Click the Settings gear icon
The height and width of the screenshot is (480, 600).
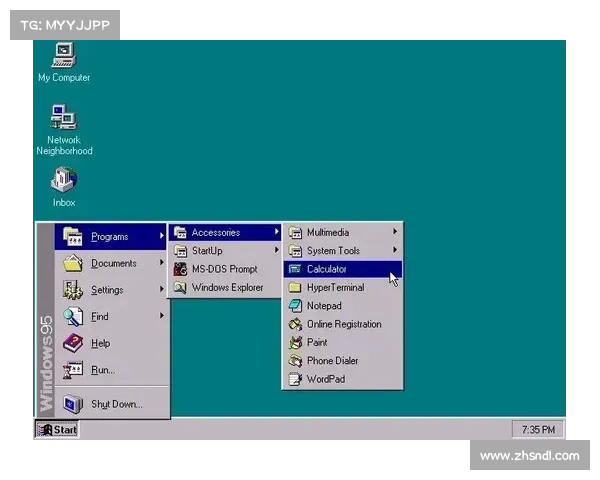(73, 290)
